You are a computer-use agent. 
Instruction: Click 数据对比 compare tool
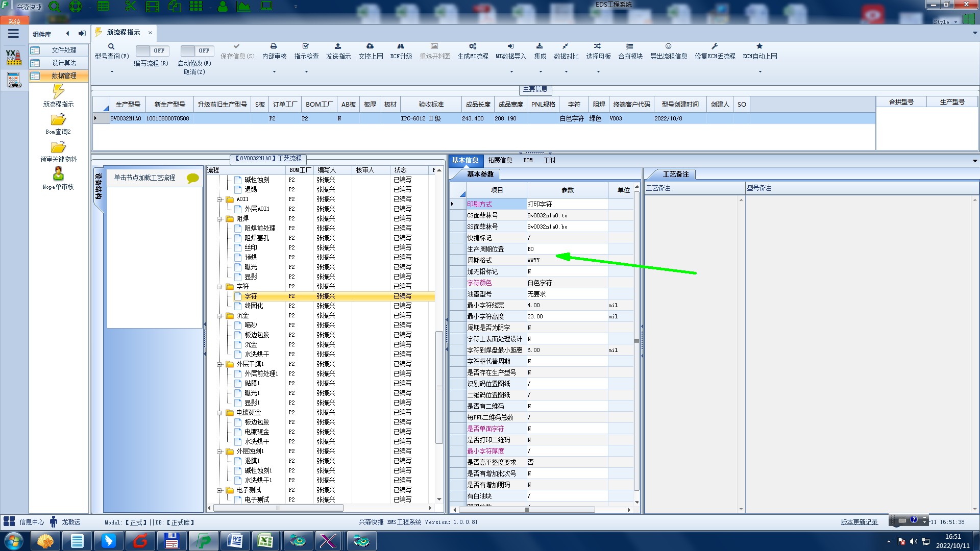pyautogui.click(x=566, y=52)
